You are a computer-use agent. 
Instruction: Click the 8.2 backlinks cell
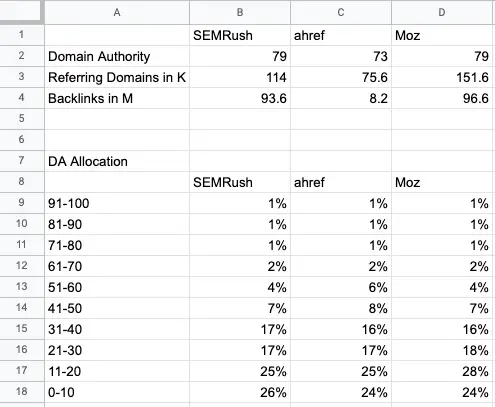pyautogui.click(x=341, y=98)
